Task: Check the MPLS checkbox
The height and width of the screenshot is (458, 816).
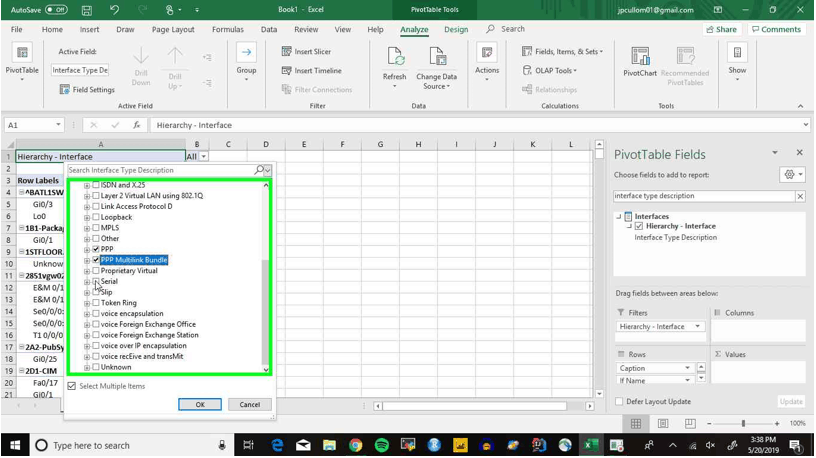Action: 96,227
